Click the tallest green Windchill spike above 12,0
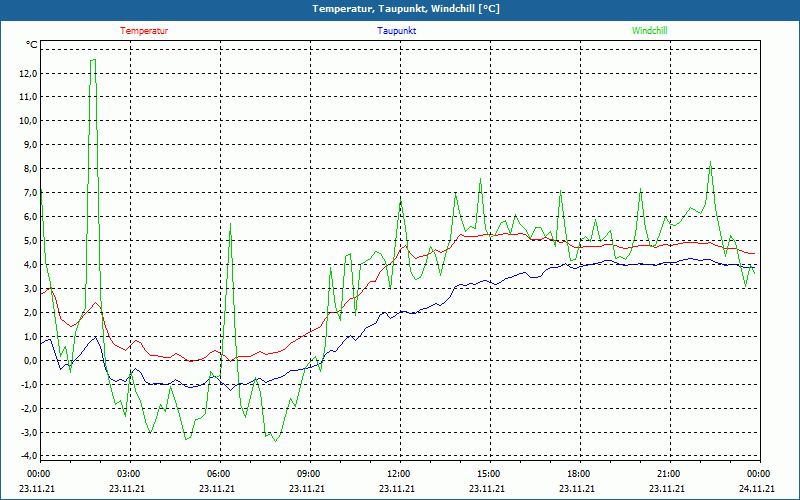Screen dimensions: 800x500 point(93,60)
